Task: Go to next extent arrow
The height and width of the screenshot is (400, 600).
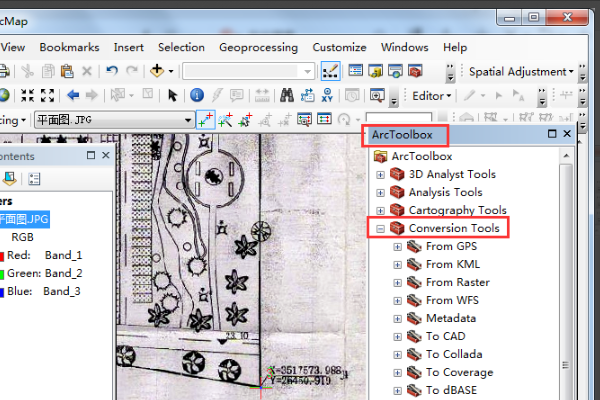Action: pyautogui.click(x=91, y=95)
